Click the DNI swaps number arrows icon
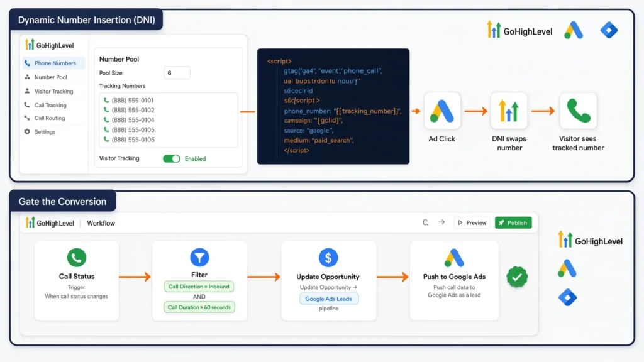644x362 pixels. (509, 111)
